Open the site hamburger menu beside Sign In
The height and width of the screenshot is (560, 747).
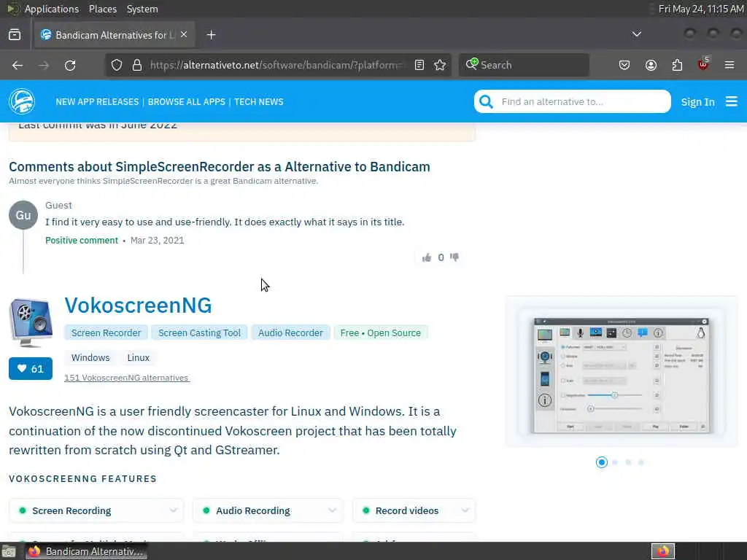pos(731,101)
